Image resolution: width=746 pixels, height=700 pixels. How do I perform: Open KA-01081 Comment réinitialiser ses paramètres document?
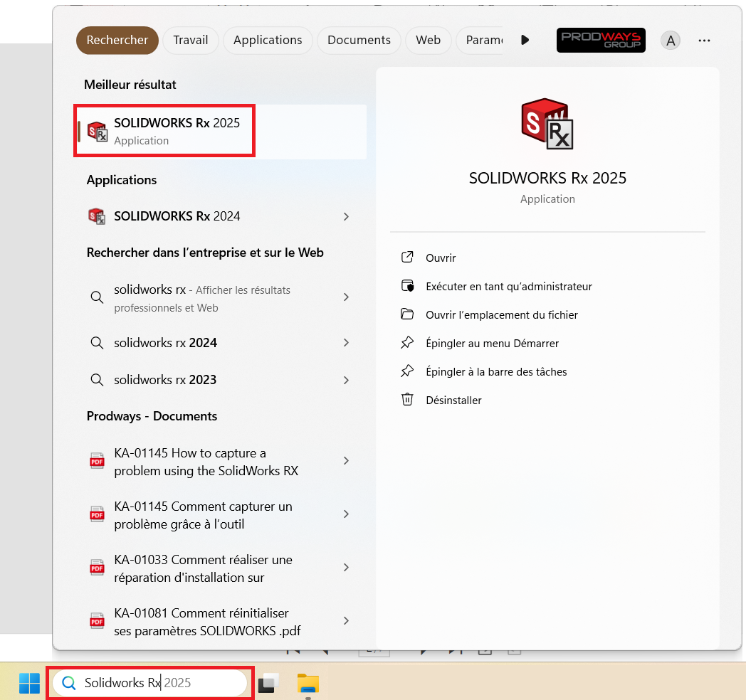pyautogui.click(x=220, y=622)
